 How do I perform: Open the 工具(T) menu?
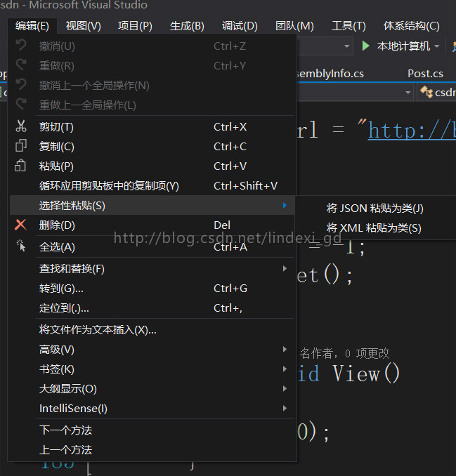[348, 26]
